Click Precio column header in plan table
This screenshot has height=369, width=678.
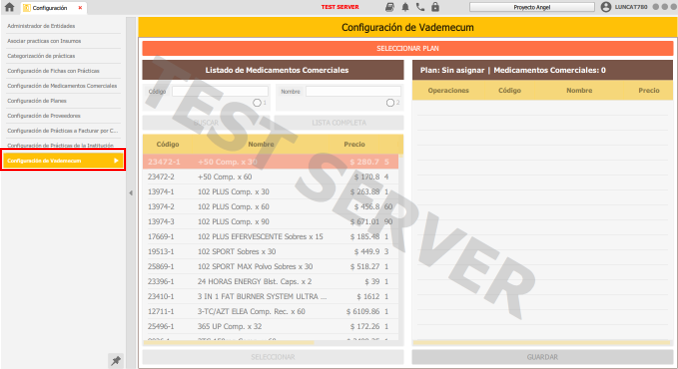(x=649, y=90)
